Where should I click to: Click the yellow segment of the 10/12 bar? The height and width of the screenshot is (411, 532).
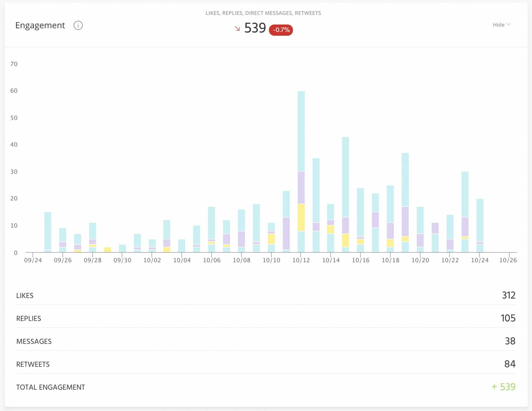click(301, 218)
